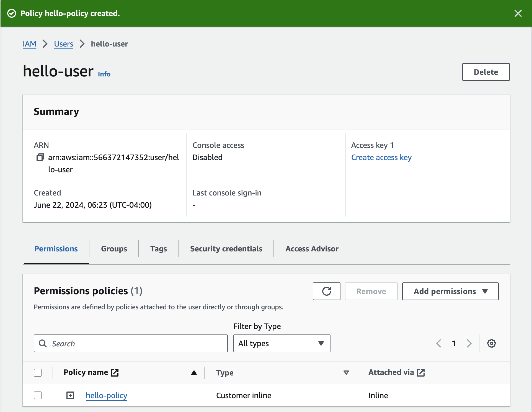532x412 pixels.
Task: Click the Attached via external link icon
Action: click(421, 372)
